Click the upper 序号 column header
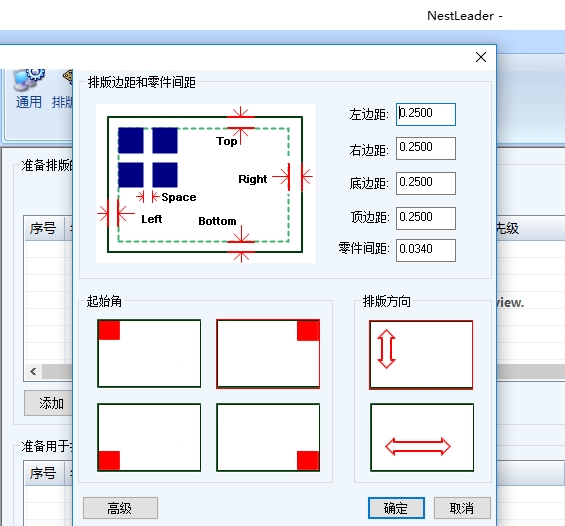 point(44,228)
